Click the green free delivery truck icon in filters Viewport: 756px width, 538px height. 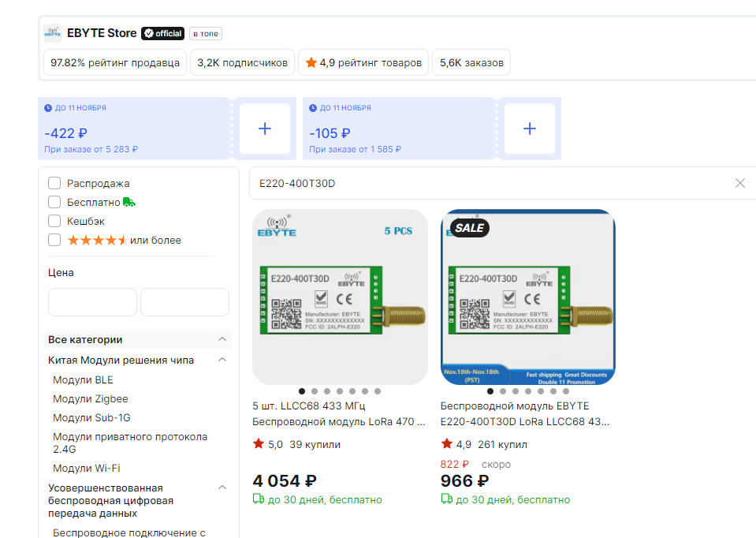pyautogui.click(x=129, y=202)
